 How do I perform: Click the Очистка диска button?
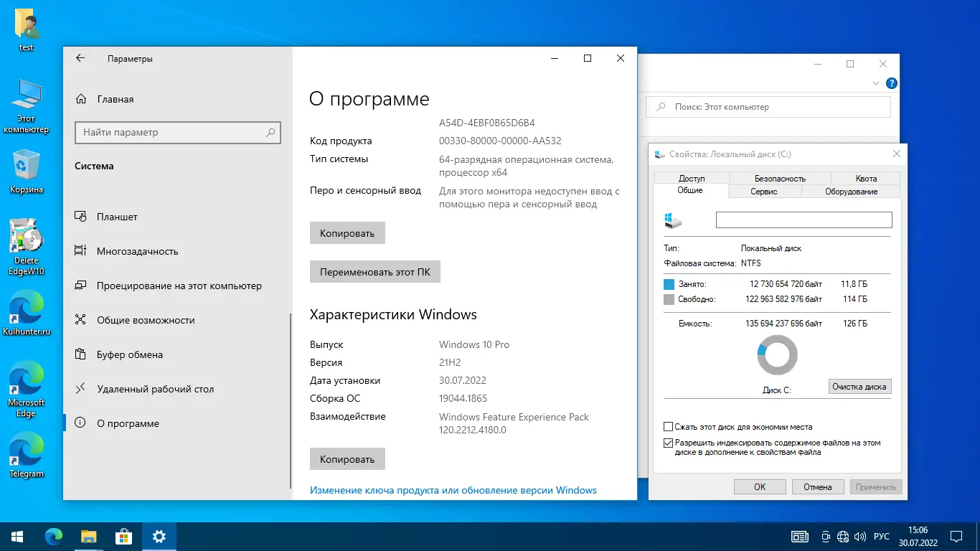[x=859, y=386]
